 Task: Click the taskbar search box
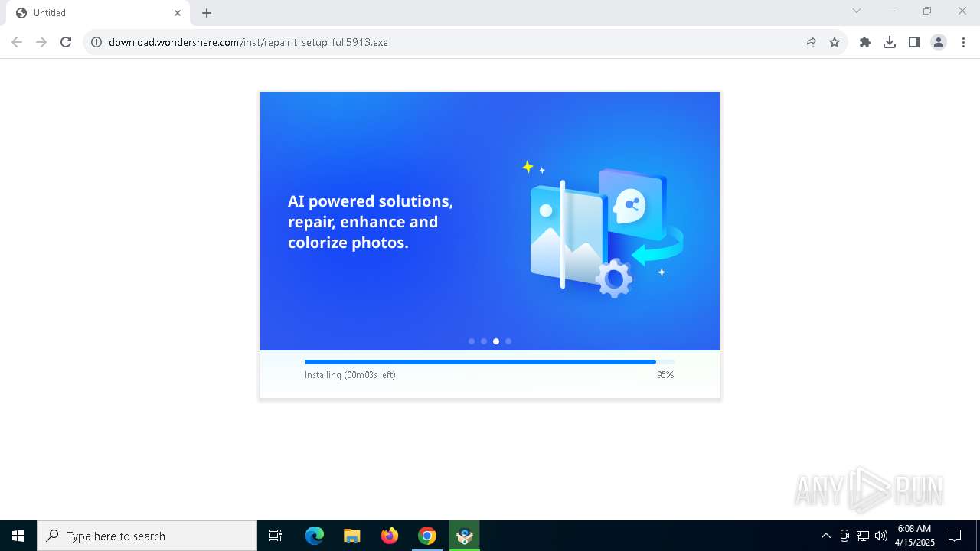[x=147, y=536]
